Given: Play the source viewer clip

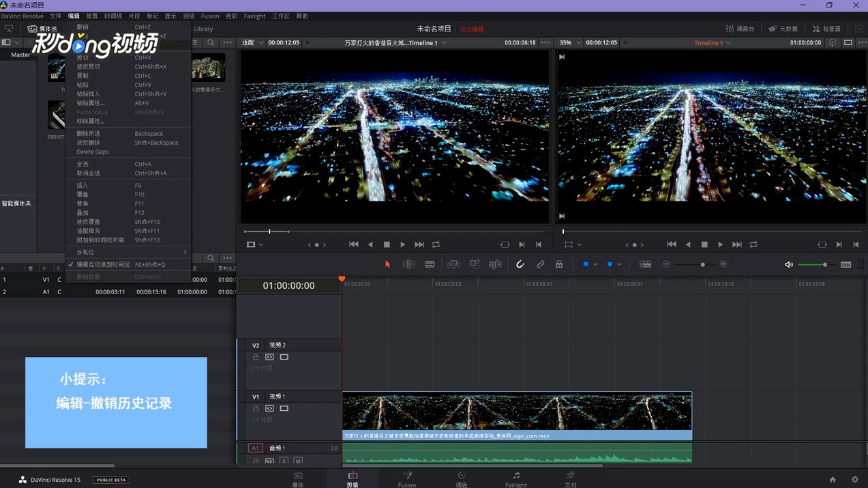Looking at the screenshot, I should pos(402,244).
